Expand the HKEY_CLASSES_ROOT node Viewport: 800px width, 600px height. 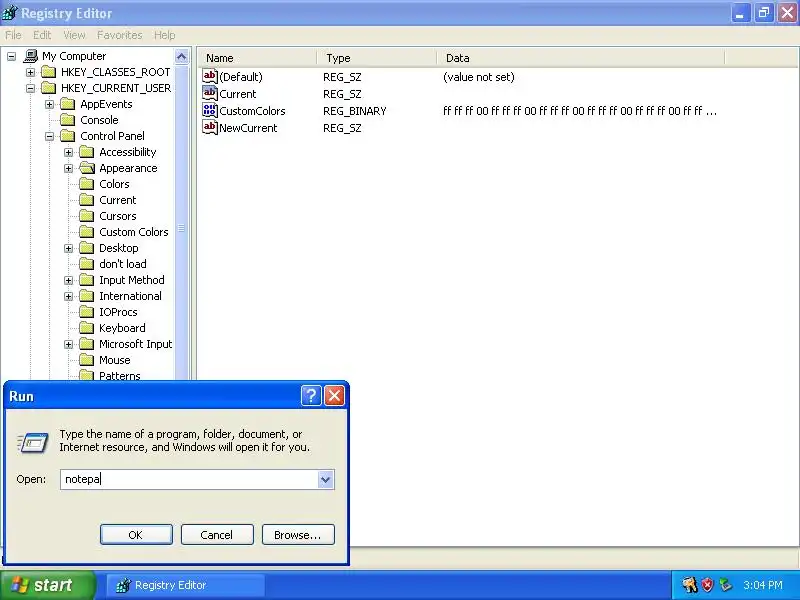coord(31,72)
